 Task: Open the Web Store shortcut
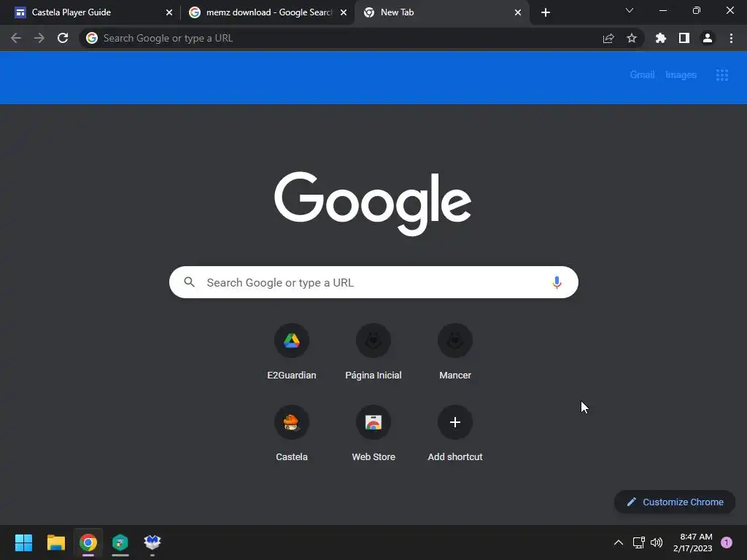pyautogui.click(x=373, y=433)
